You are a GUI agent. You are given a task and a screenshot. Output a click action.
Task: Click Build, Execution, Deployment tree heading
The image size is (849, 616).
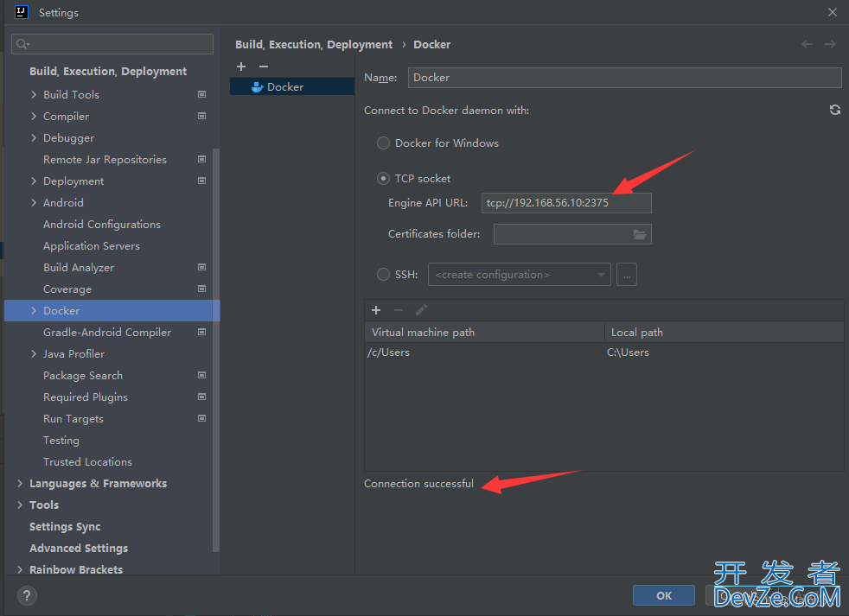(108, 72)
